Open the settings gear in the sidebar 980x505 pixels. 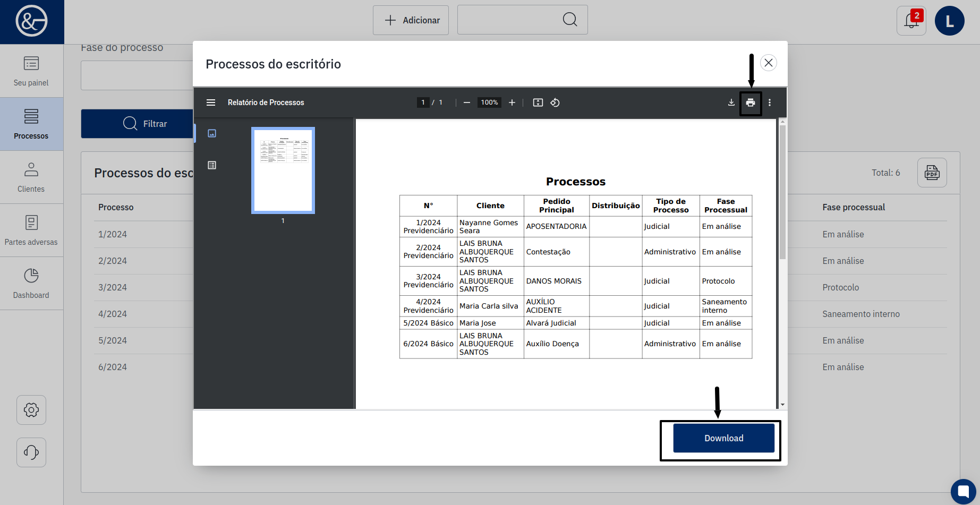pos(31,410)
